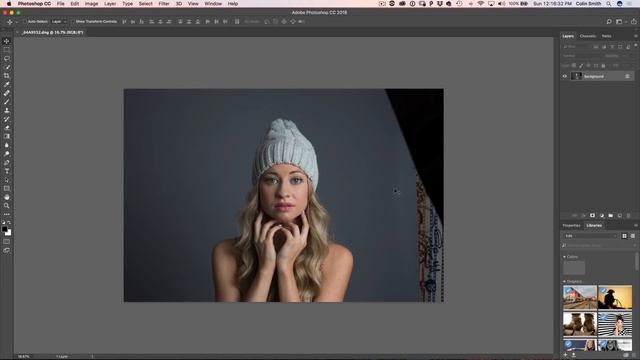Select the Hand tool
This screenshot has height=360, width=640.
pos(7,197)
